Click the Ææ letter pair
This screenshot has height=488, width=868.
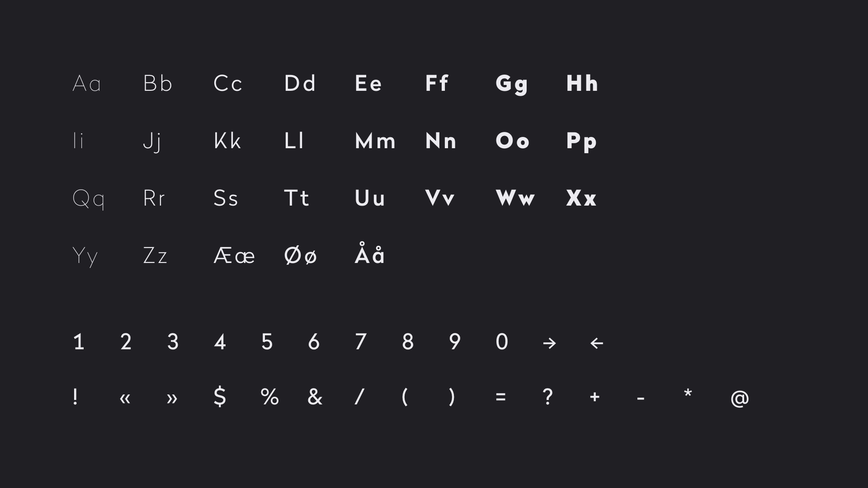coord(234,256)
